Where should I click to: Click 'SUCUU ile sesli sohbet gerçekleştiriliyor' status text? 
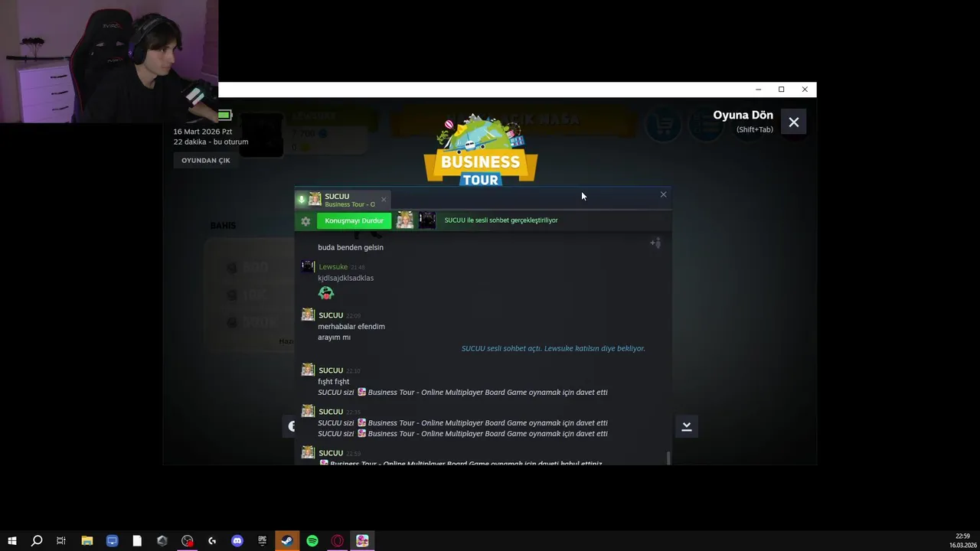(x=501, y=220)
